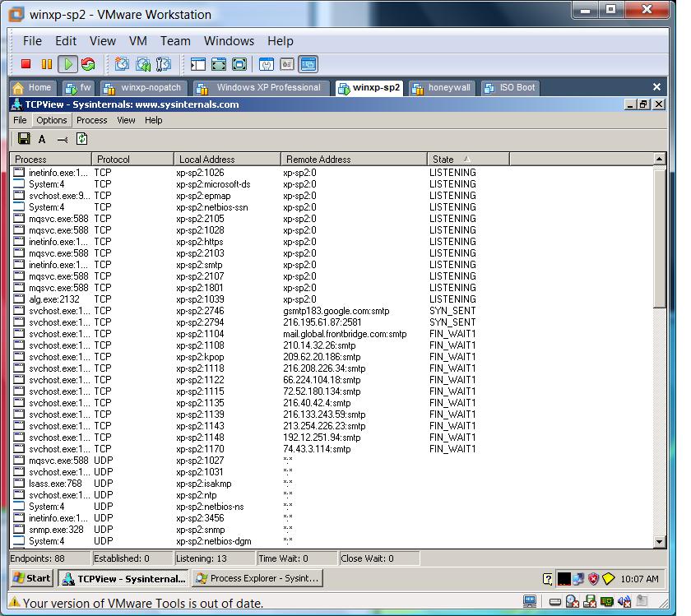Screen dimensions: 691x616
Task: Click the Console view toolbar icon
Action: point(308,64)
